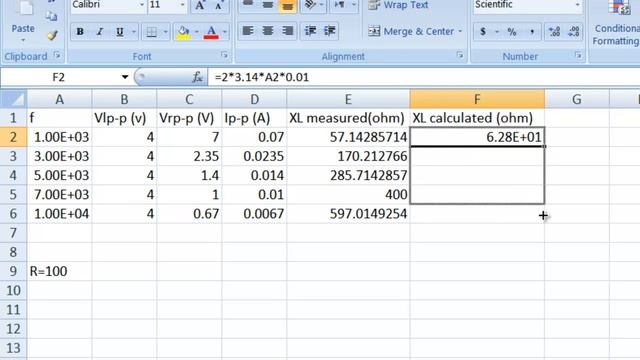
Task: Click Merge & Center button
Action: click(x=411, y=31)
